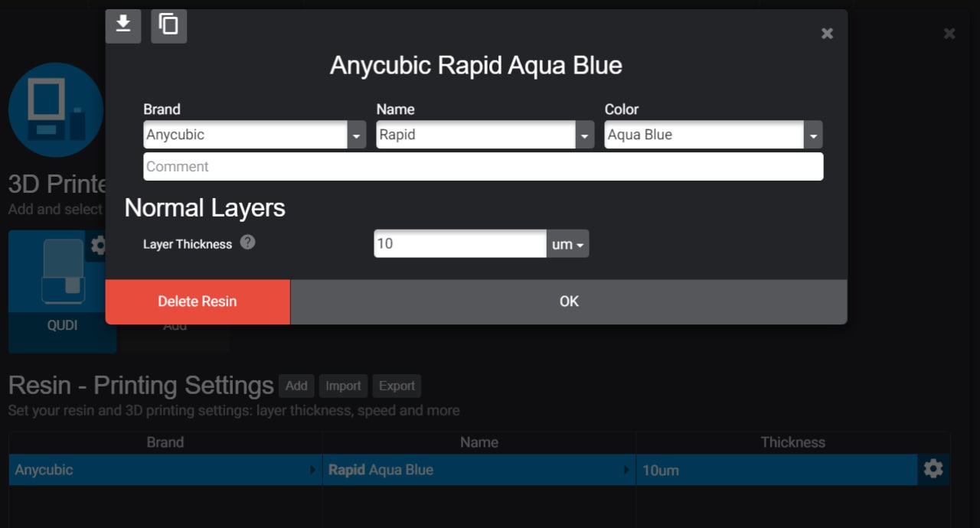
Task: Close the background panel with the far-right X
Action: click(x=949, y=34)
